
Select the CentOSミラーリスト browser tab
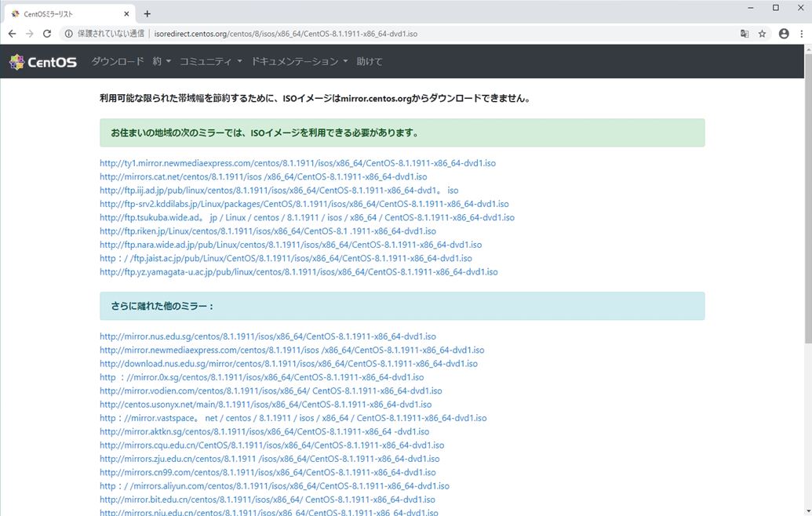point(70,14)
